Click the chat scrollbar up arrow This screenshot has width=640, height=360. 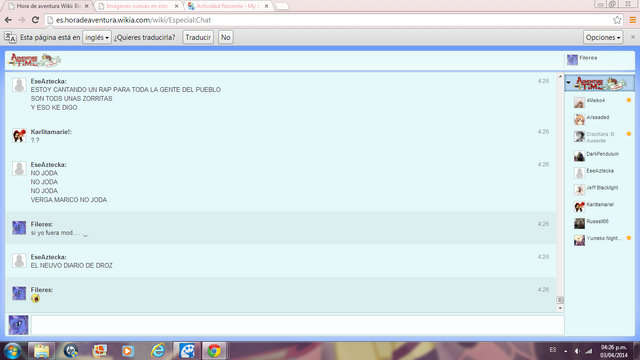560,77
